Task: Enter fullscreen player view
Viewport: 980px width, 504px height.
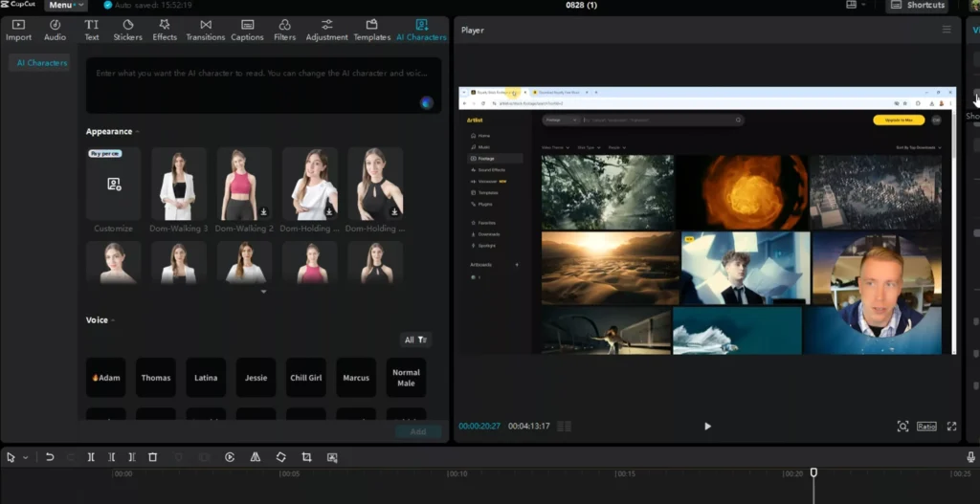Action: [951, 426]
